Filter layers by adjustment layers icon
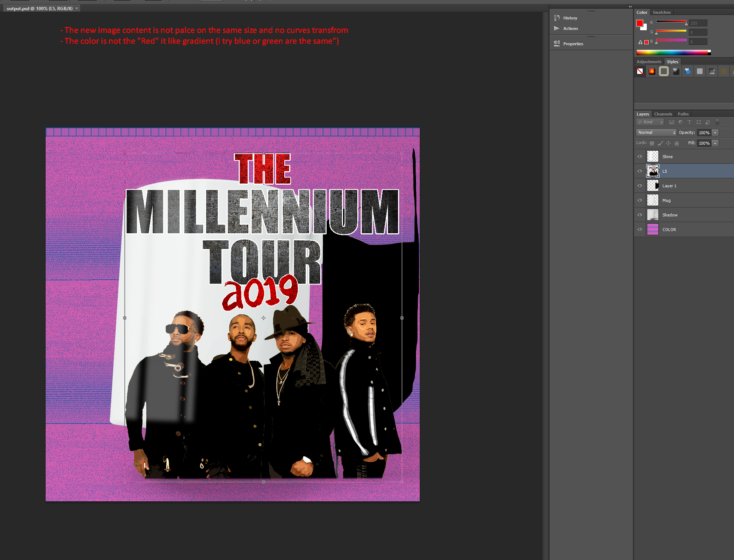This screenshot has width=734, height=560. tap(681, 122)
